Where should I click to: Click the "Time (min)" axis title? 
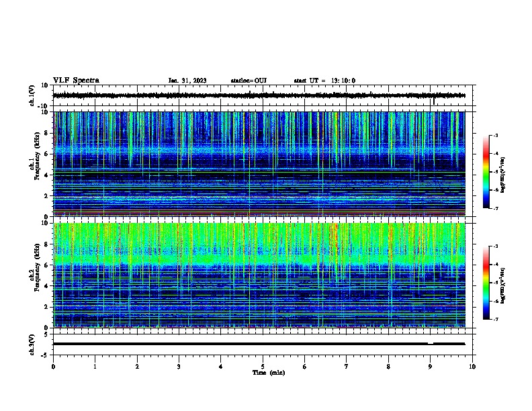click(269, 373)
